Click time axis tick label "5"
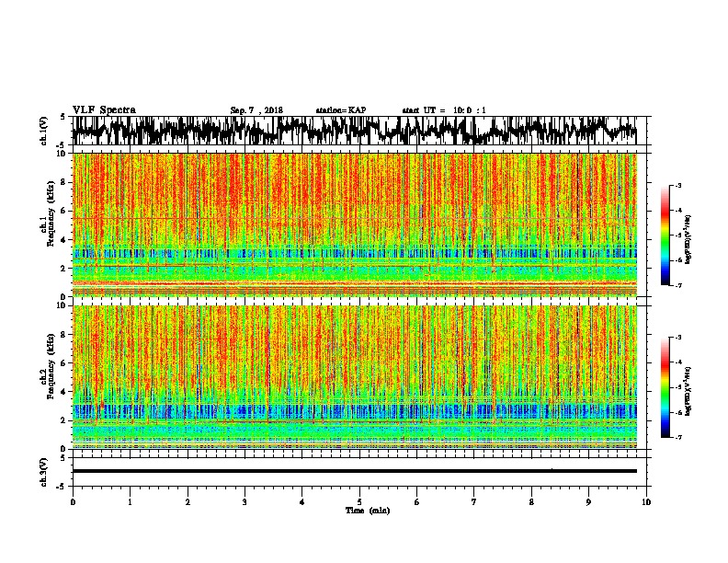Screen dimensions: 728x563 (359, 502)
